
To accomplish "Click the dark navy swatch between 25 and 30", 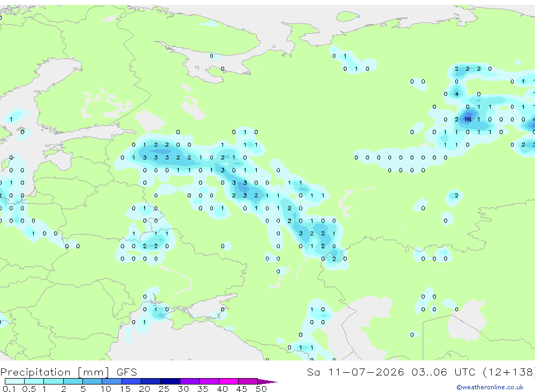I will point(170,381).
